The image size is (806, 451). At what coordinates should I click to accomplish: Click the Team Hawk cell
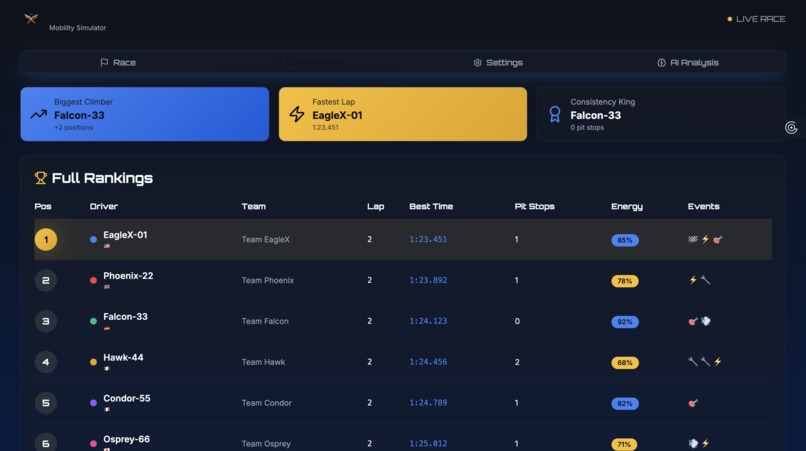(x=263, y=362)
